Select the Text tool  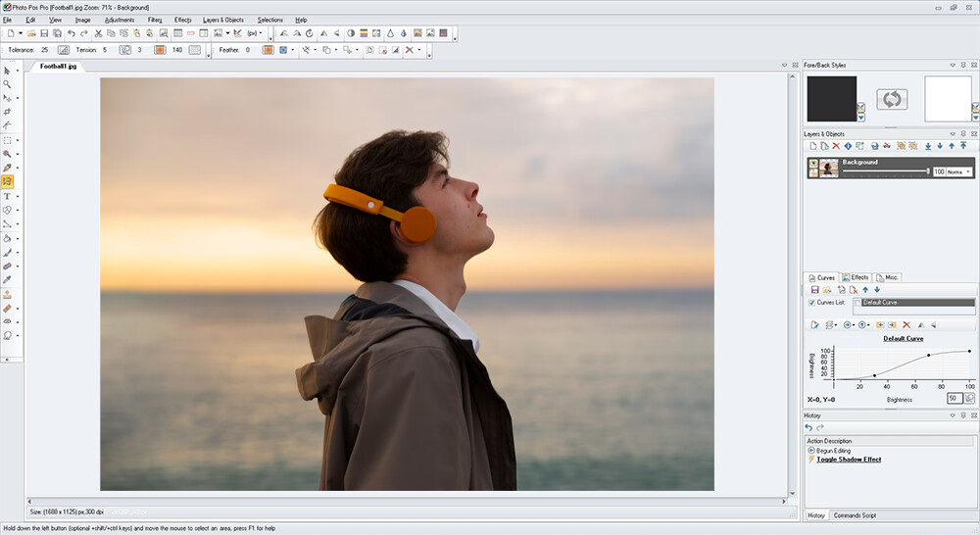tap(8, 196)
